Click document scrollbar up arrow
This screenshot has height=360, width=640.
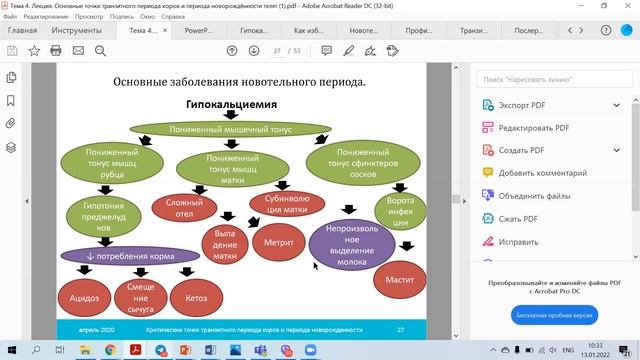tap(456, 68)
